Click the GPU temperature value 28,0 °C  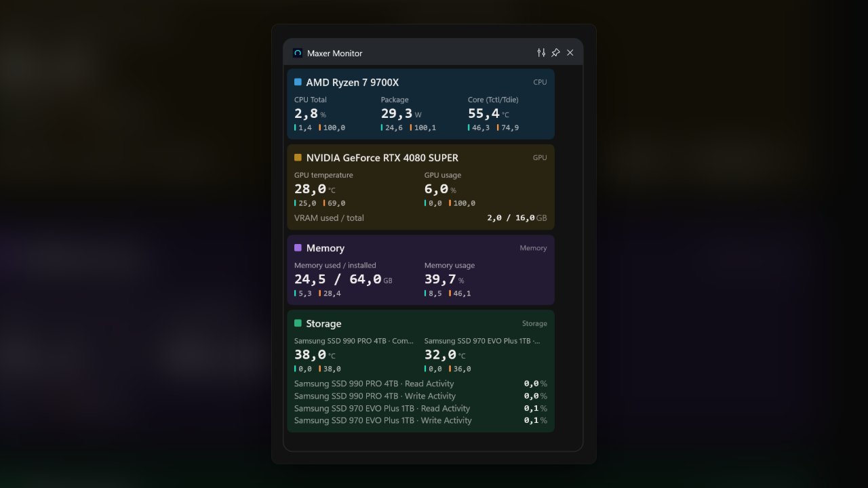(x=315, y=189)
